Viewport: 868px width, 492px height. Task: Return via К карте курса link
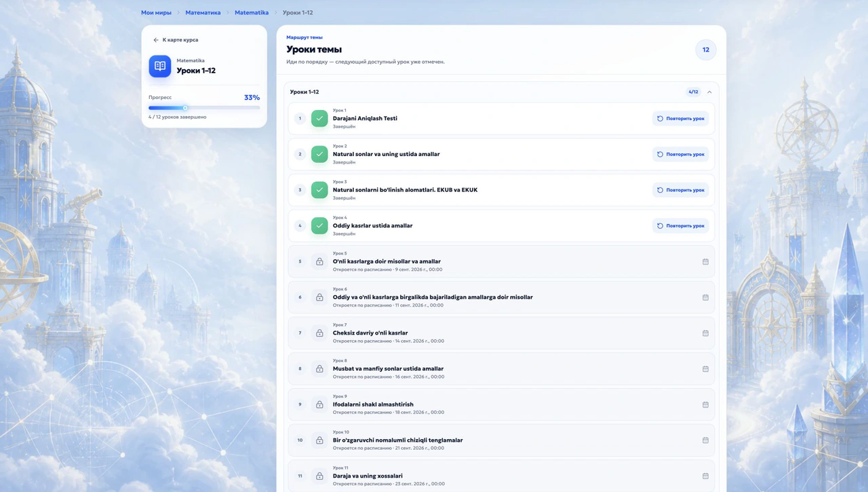(x=176, y=40)
